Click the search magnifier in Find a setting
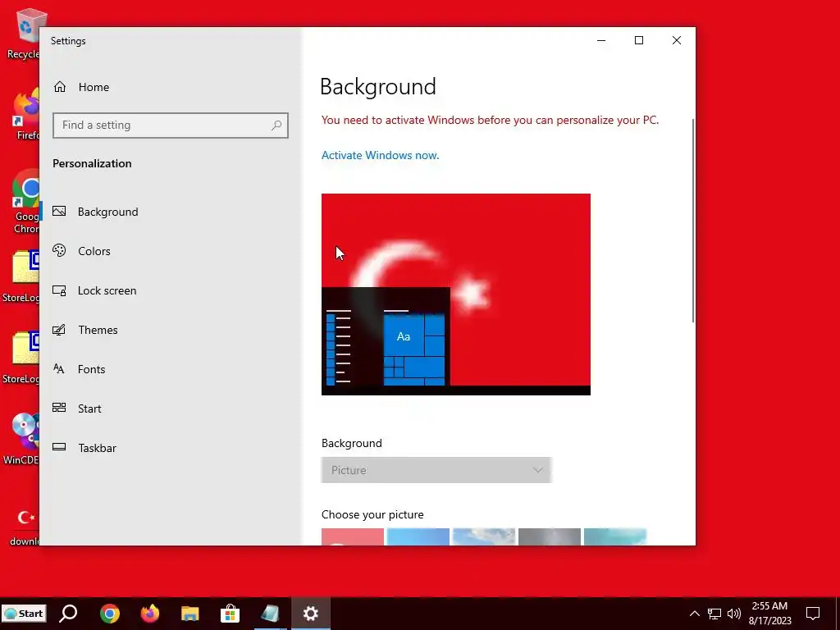This screenshot has width=840, height=630. [x=276, y=126]
